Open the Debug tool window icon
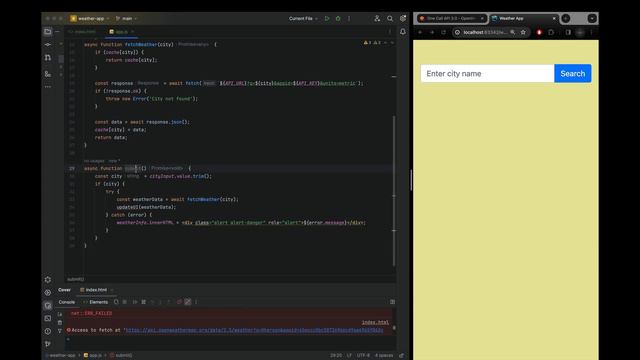The image size is (640, 360). 48,305
